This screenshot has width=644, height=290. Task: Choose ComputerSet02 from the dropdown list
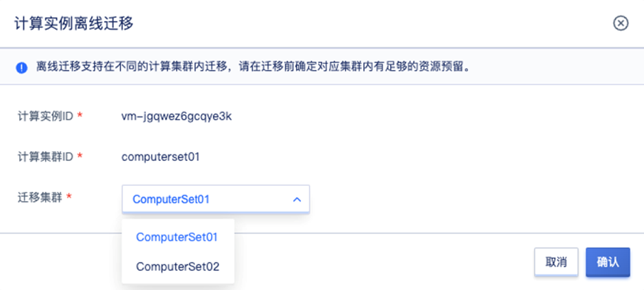point(177,266)
